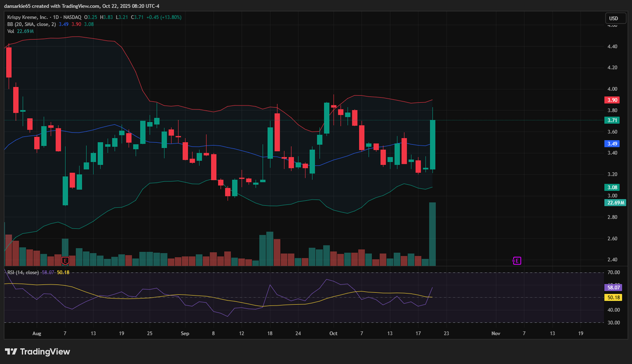The image size is (632, 364).
Task: Select the Oct label on the date axis
Action: pyautogui.click(x=333, y=333)
